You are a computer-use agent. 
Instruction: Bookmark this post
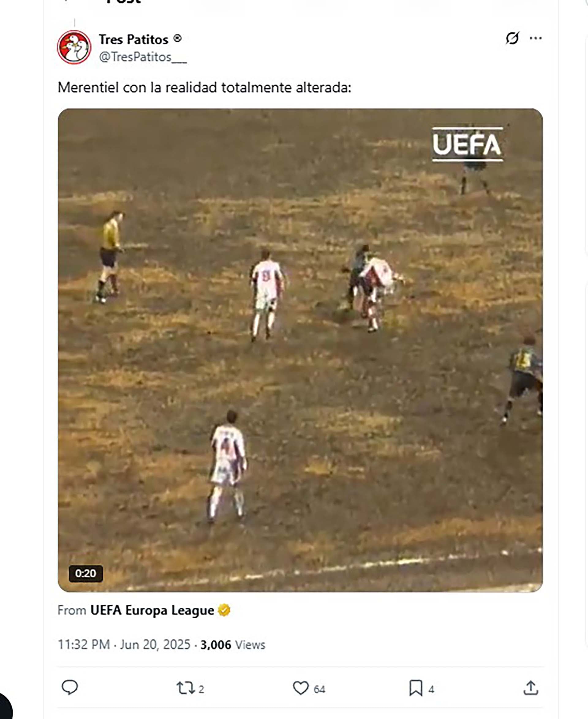click(416, 688)
